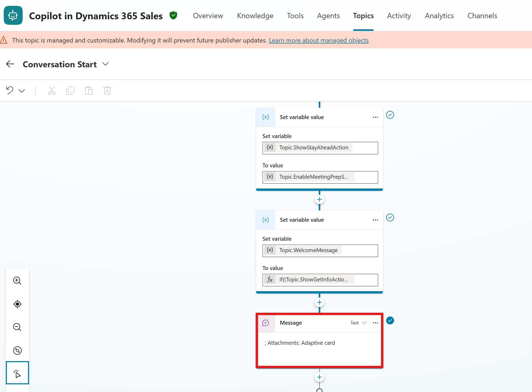Click the undo arrow icon
Image resolution: width=532 pixels, height=392 pixels.
click(10, 90)
